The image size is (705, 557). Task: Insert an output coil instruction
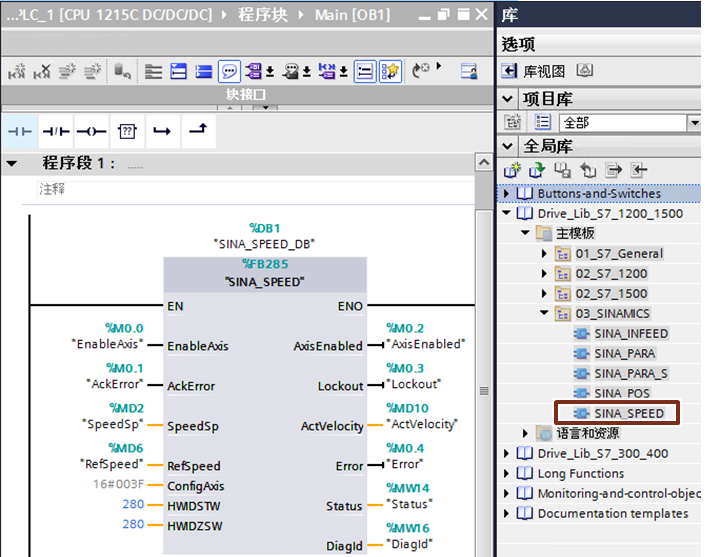[x=91, y=131]
